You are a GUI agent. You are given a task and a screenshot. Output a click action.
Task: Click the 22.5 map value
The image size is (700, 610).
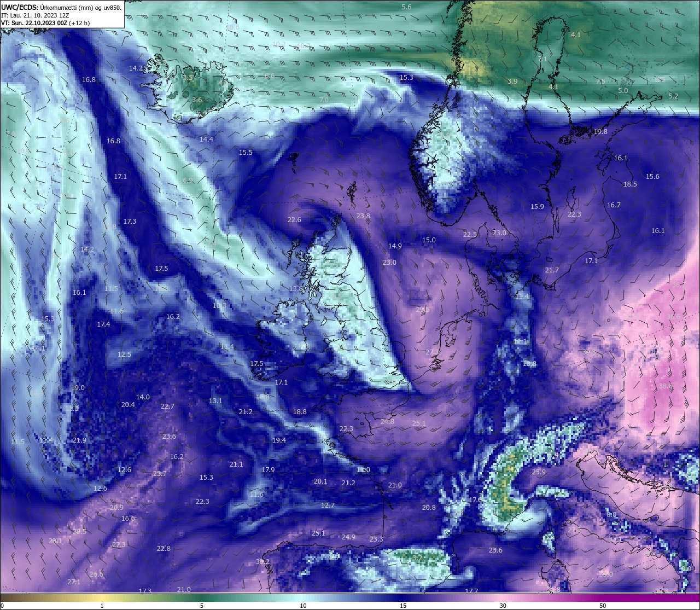(x=470, y=235)
